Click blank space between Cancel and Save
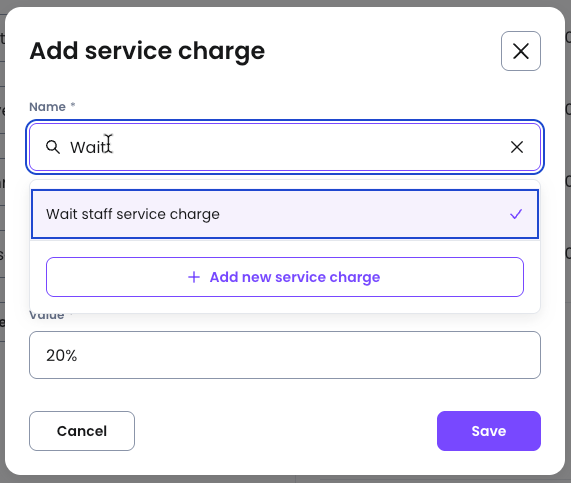The image size is (571, 483). 286,431
